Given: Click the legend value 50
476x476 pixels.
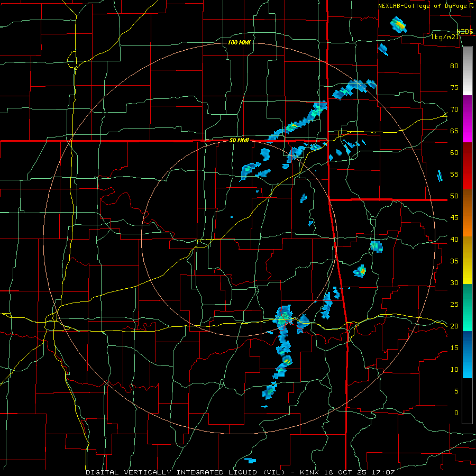Looking at the screenshot, I should pos(454,196).
